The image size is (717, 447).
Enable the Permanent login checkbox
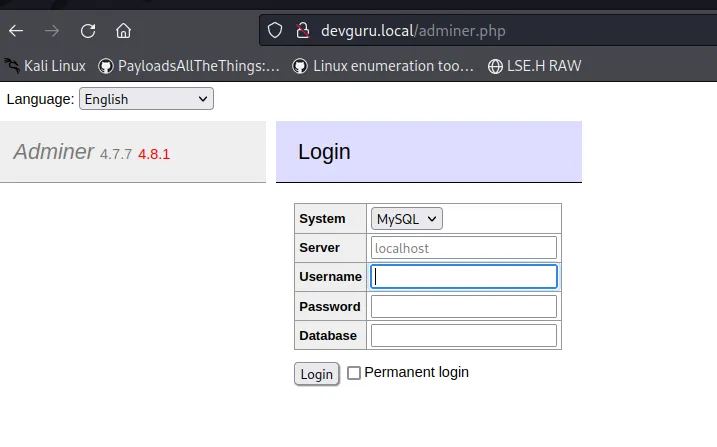point(354,373)
